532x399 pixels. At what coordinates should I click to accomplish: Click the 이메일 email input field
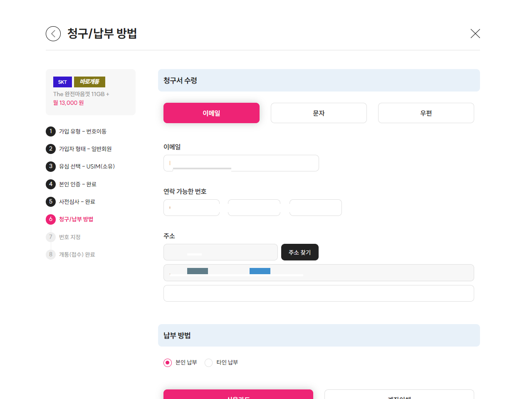(x=241, y=163)
